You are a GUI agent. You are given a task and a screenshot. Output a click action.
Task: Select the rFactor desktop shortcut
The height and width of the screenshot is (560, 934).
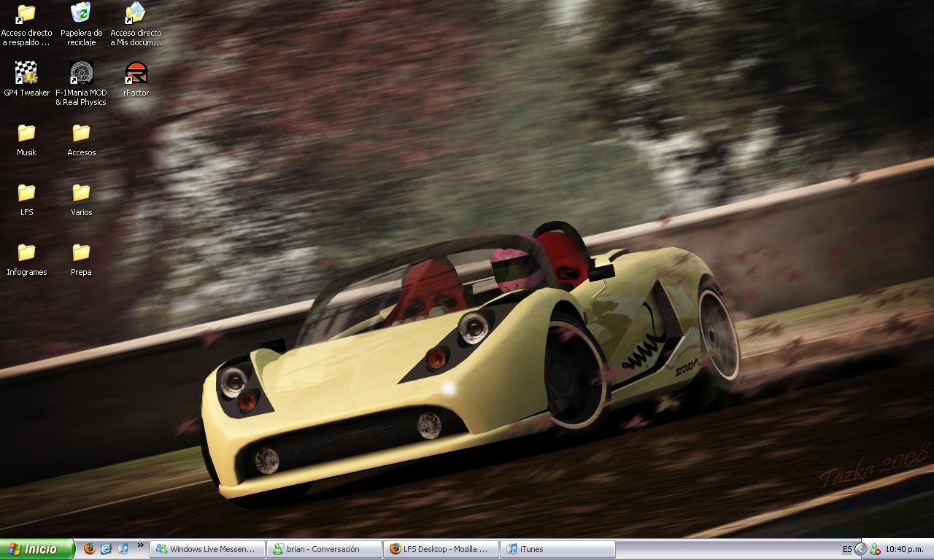click(x=136, y=79)
